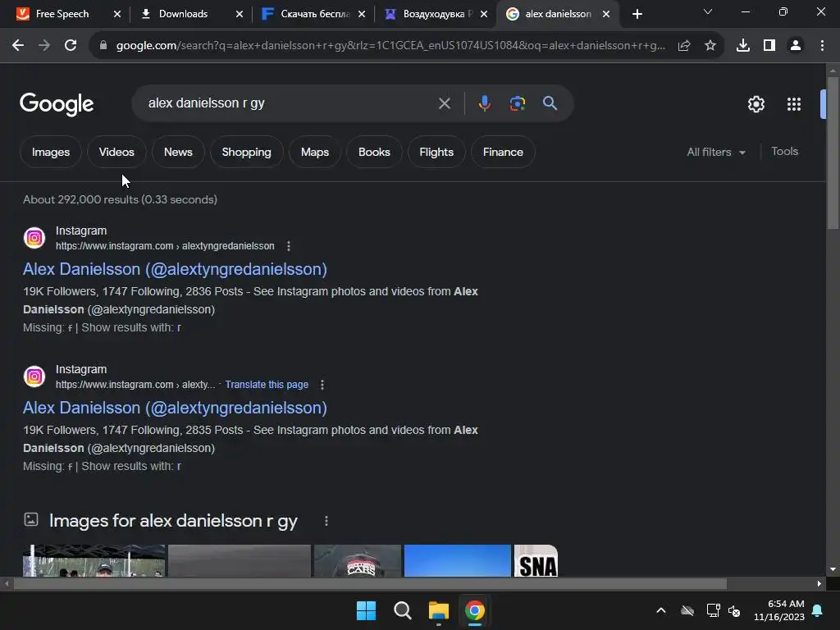
Task: Clear the search box with X icon
Action: coord(444,103)
